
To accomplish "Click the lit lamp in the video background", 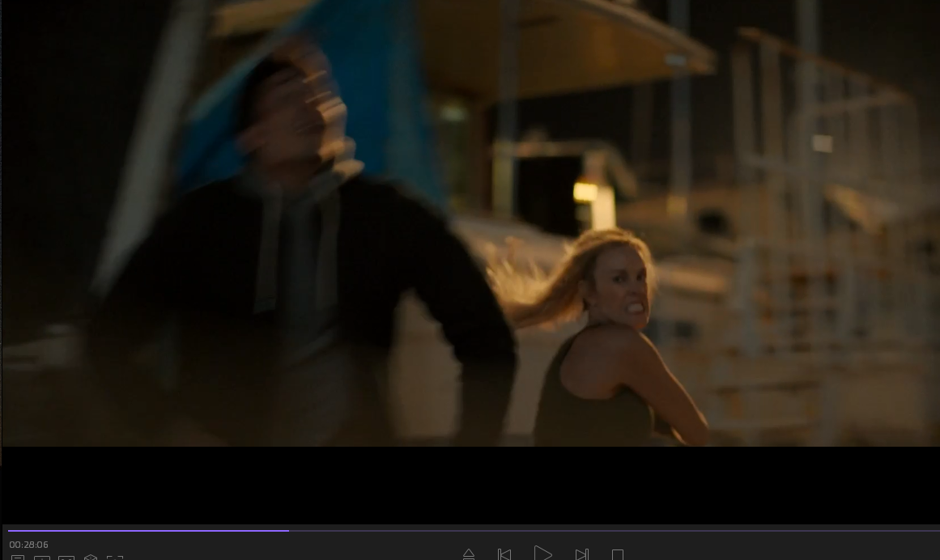I will coord(585,192).
